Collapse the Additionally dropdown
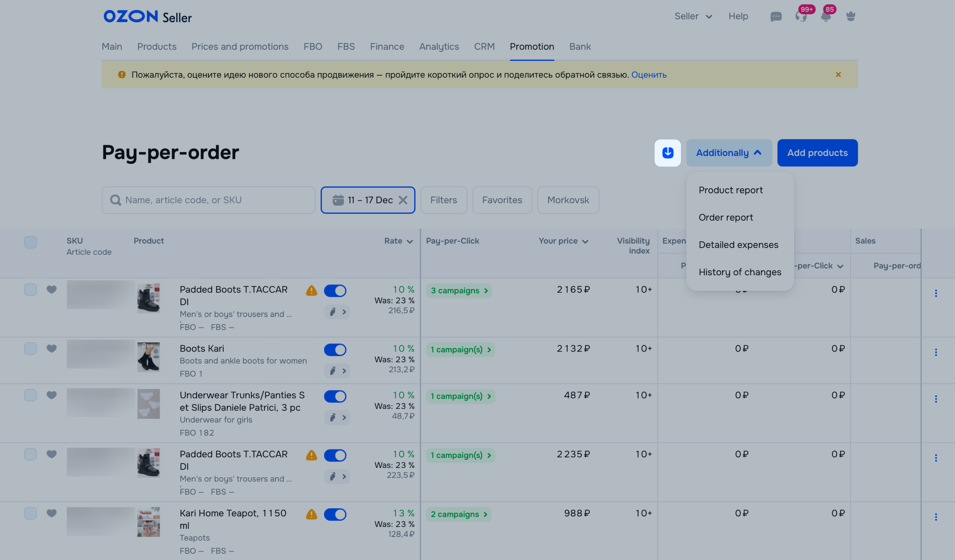Image resolution: width=955 pixels, height=560 pixels. (729, 153)
